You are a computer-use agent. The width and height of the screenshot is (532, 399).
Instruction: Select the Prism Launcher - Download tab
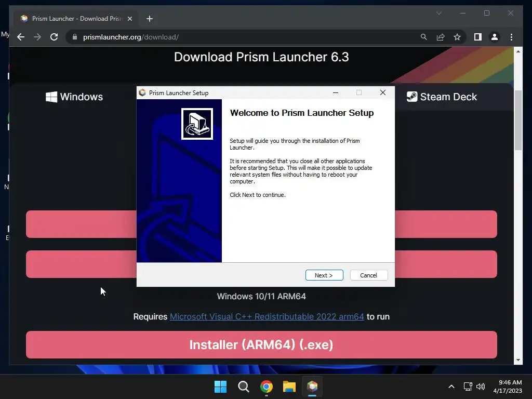click(76, 19)
